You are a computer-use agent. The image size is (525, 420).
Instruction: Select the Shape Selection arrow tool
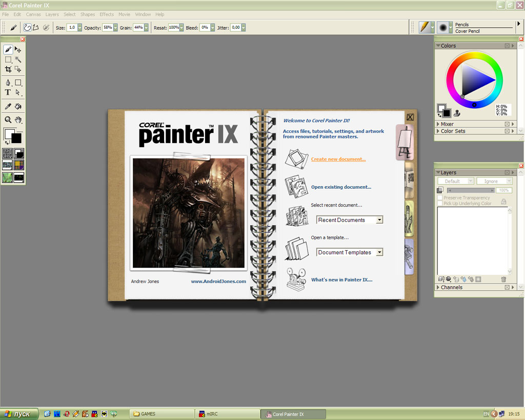pyautogui.click(x=18, y=92)
